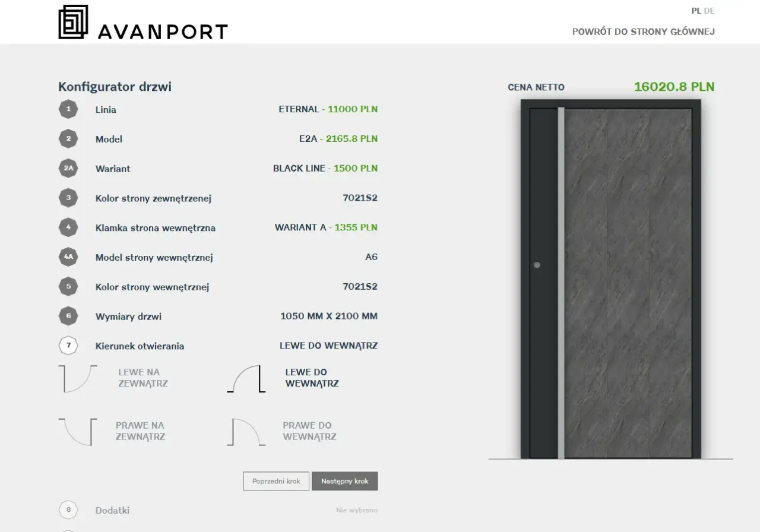Screen dimensions: 760x532
Task: Expand the Model strony wewnętrznej section
Action: (x=154, y=258)
